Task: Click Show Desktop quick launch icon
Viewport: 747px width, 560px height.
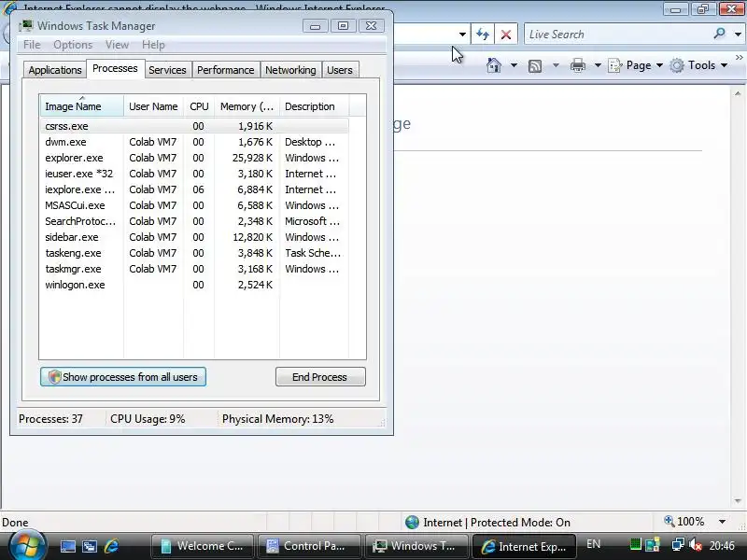Action: pyautogui.click(x=67, y=546)
